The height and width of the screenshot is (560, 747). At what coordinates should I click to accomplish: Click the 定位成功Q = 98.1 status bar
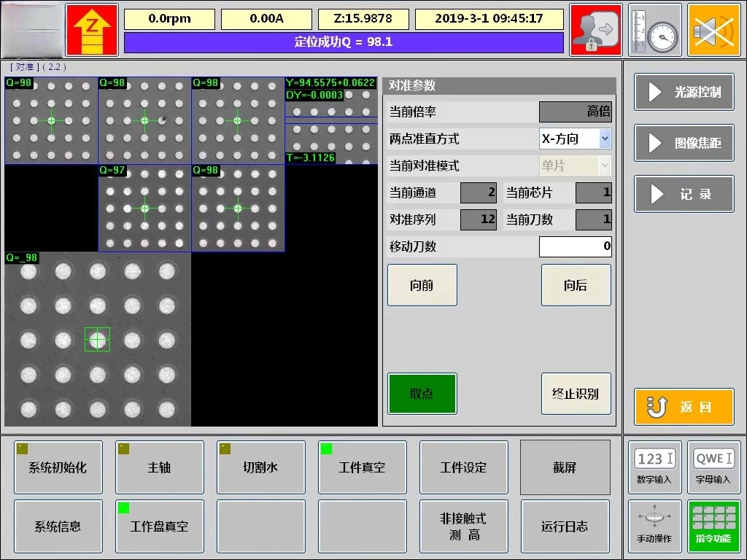tap(344, 42)
